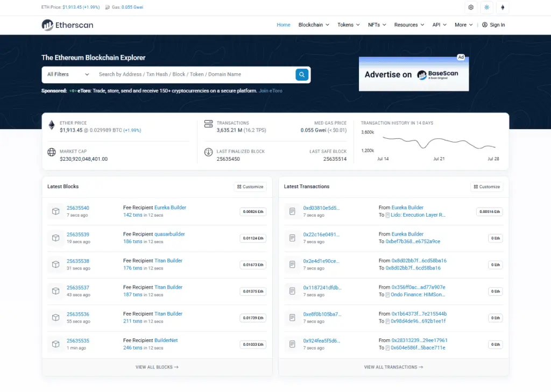Click cube icon for block 25635540

[55, 211]
